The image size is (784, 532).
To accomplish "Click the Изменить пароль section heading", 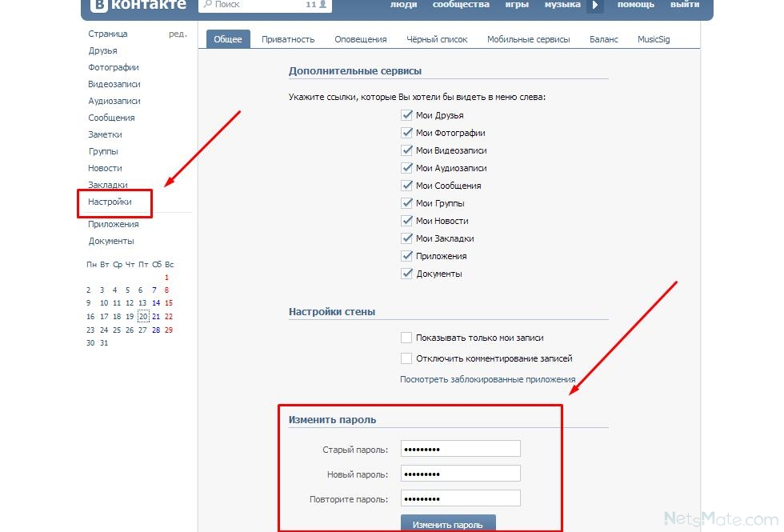I will coord(332,419).
